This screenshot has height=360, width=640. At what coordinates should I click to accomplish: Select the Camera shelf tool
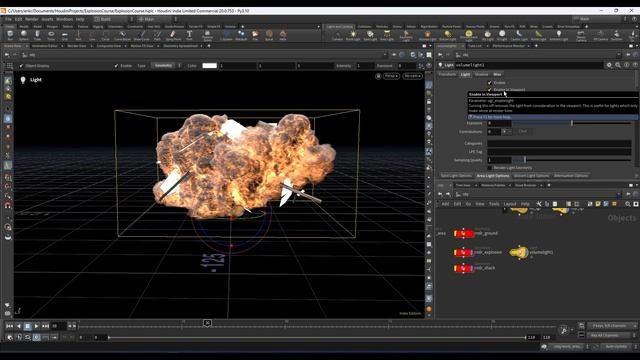point(337,36)
